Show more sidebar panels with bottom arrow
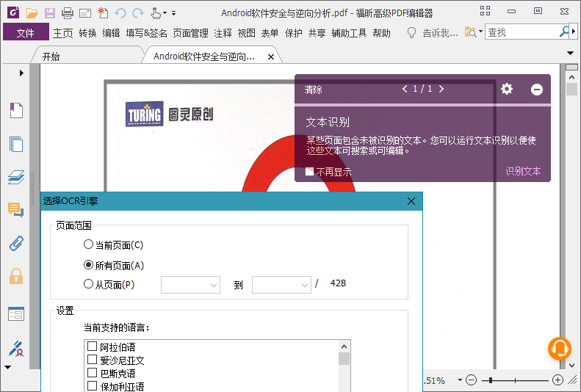 [x=8, y=367]
